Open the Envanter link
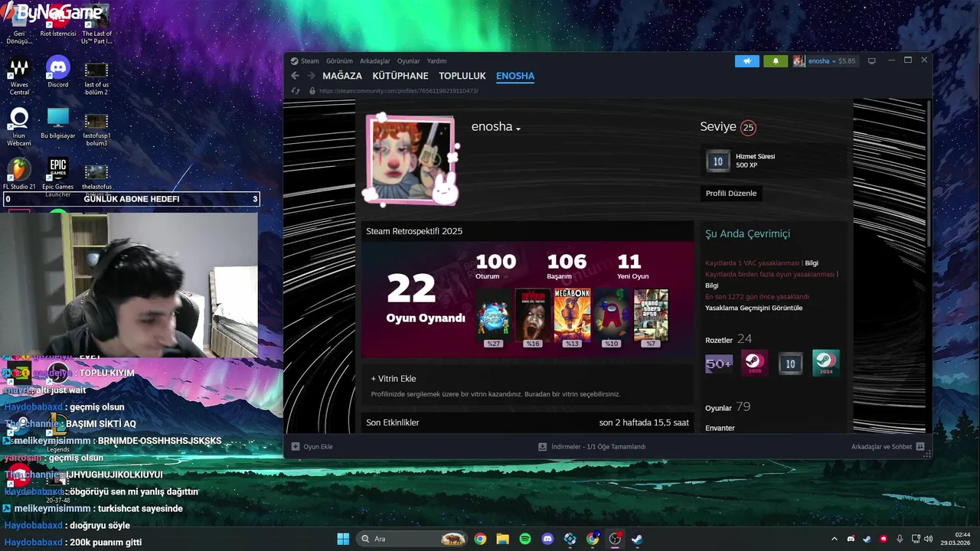 [x=720, y=428]
